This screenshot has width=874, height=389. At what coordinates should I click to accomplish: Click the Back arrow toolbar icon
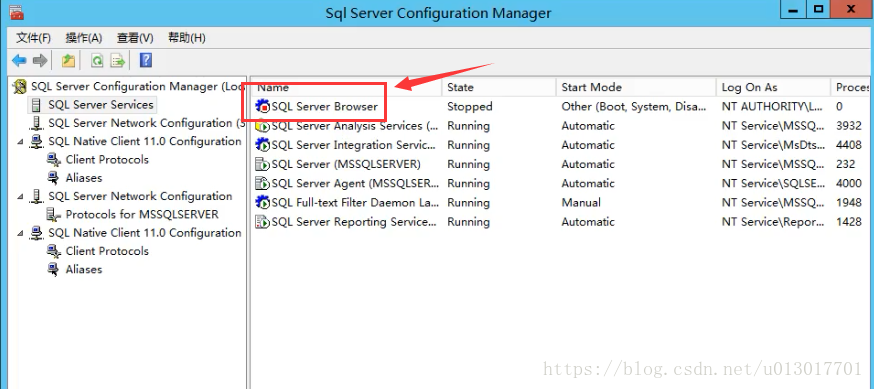point(20,61)
